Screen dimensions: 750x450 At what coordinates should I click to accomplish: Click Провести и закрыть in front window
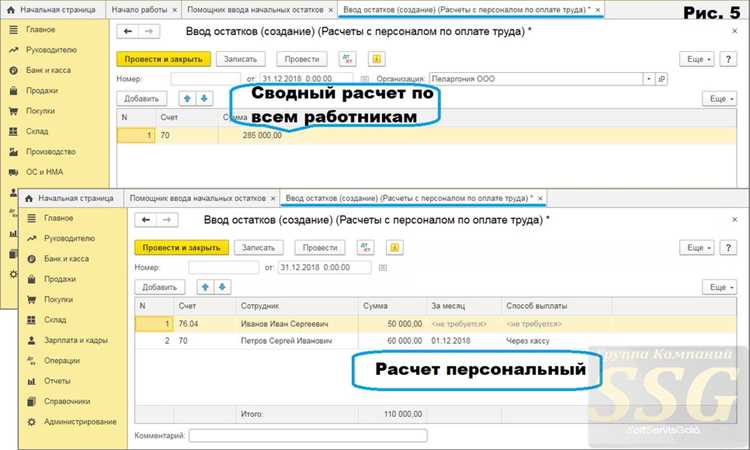pos(181,247)
